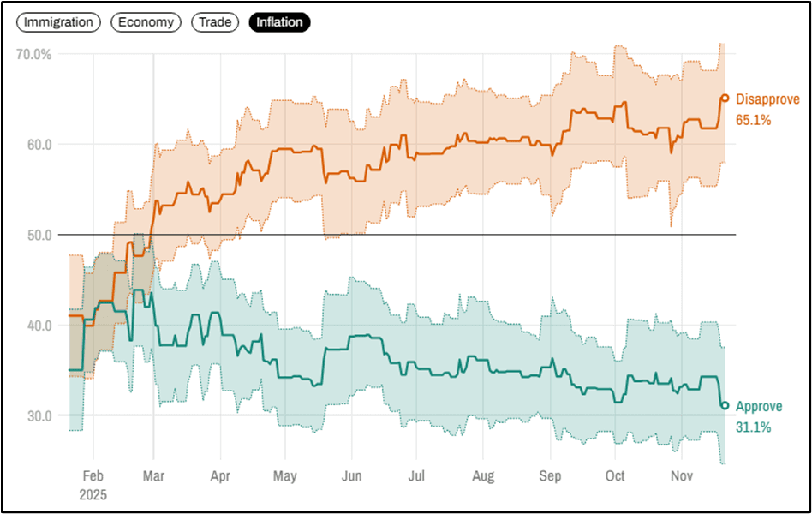This screenshot has width=812, height=514.
Task: Click the green Approve series label
Action: click(x=758, y=406)
